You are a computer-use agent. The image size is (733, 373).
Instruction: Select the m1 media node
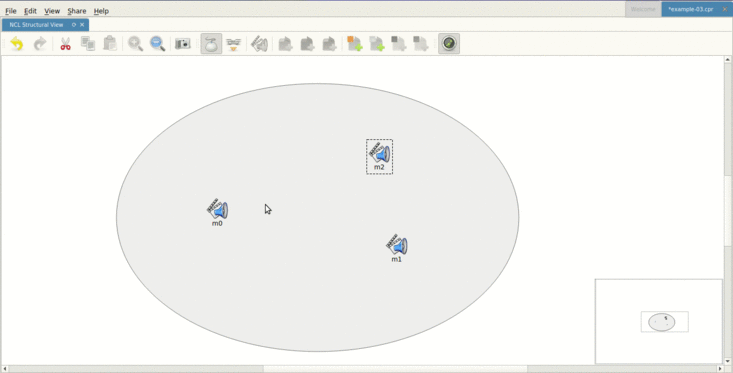coord(397,248)
